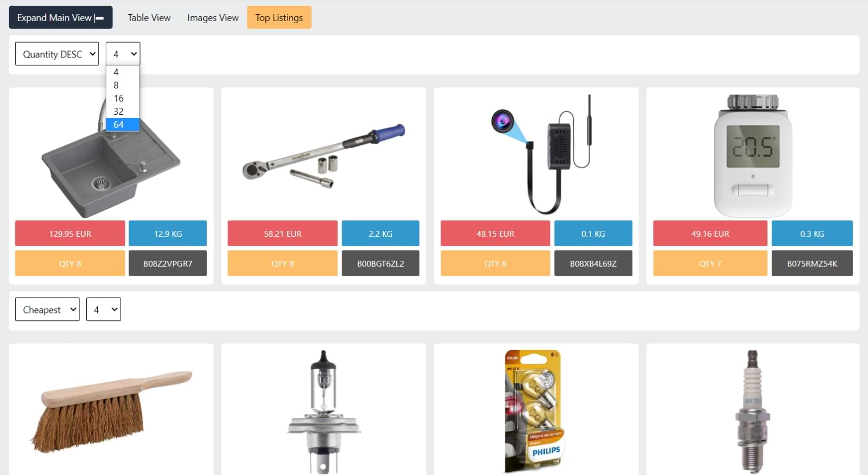Click the Philips bulb pack image
This screenshot has height=475, width=868.
[534, 411]
